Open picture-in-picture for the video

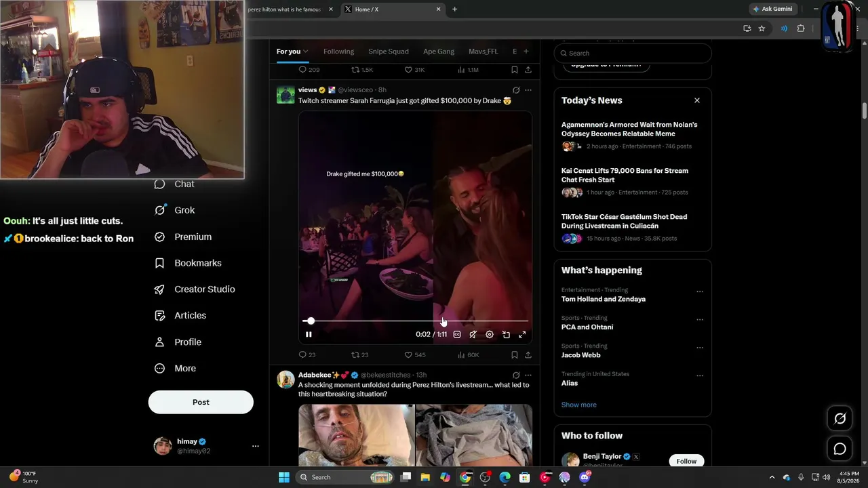[506, 334]
